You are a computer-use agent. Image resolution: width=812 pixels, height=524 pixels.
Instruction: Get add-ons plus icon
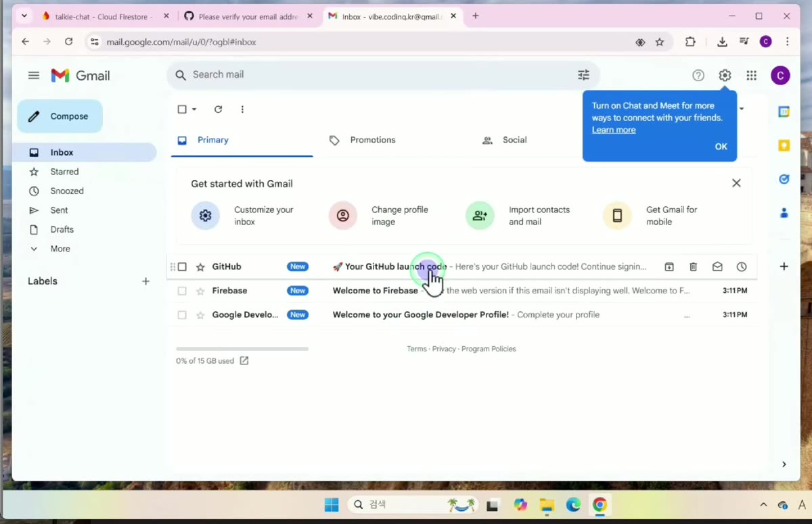[784, 266]
